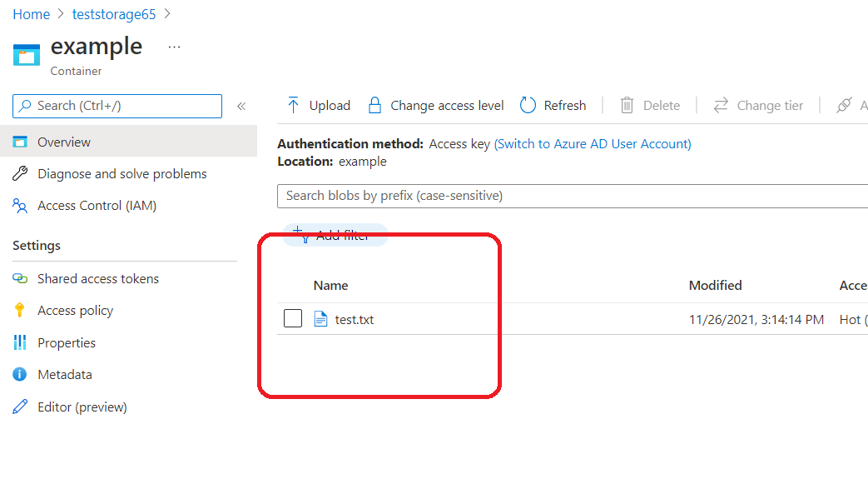Click the Overview icon in sidebar

(20, 142)
